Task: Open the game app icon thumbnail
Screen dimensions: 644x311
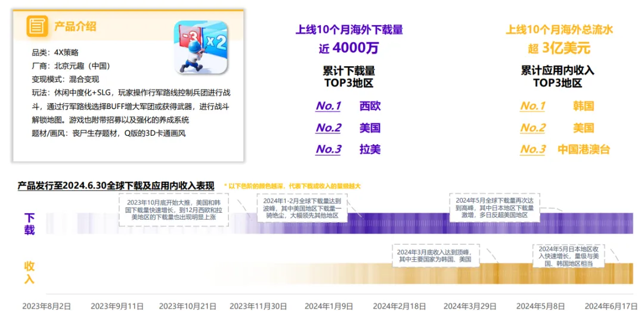Action: point(200,47)
